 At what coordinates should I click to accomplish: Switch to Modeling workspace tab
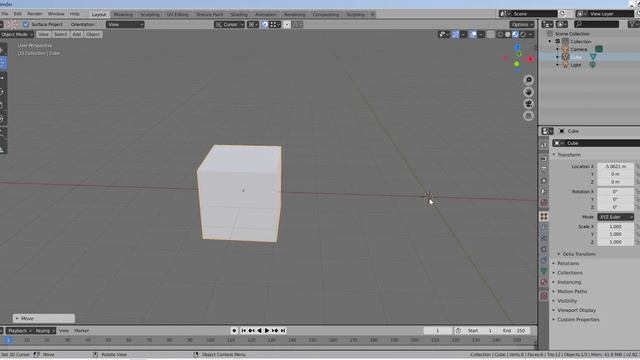(123, 14)
